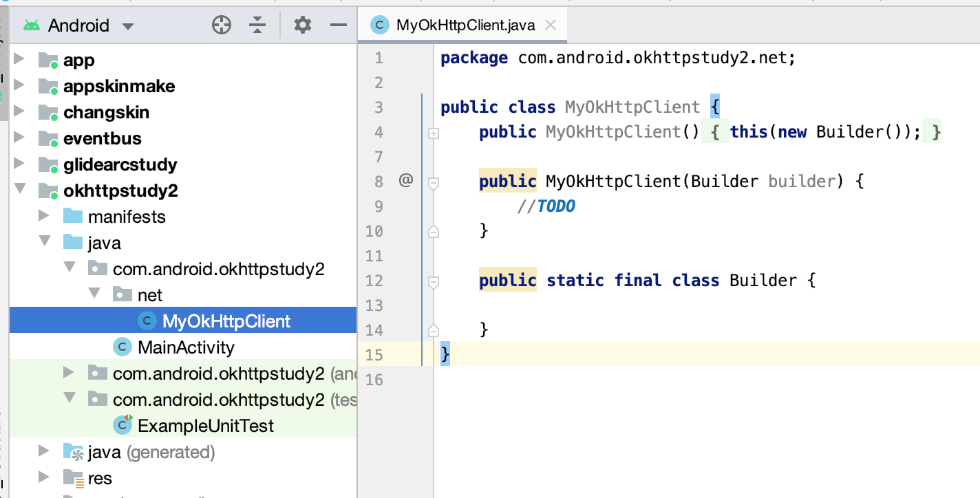Select the glidearcstudy module folder icon
This screenshot has width=980, height=498.
click(x=48, y=165)
